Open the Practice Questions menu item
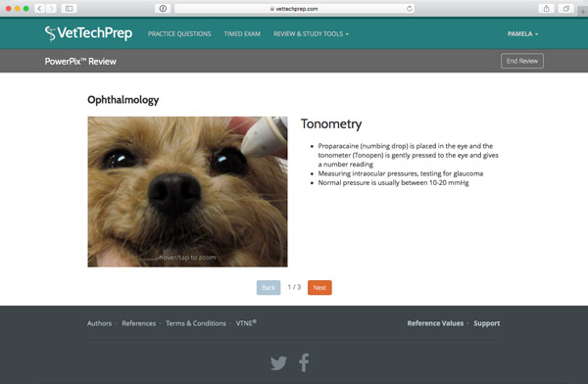 [x=179, y=33]
